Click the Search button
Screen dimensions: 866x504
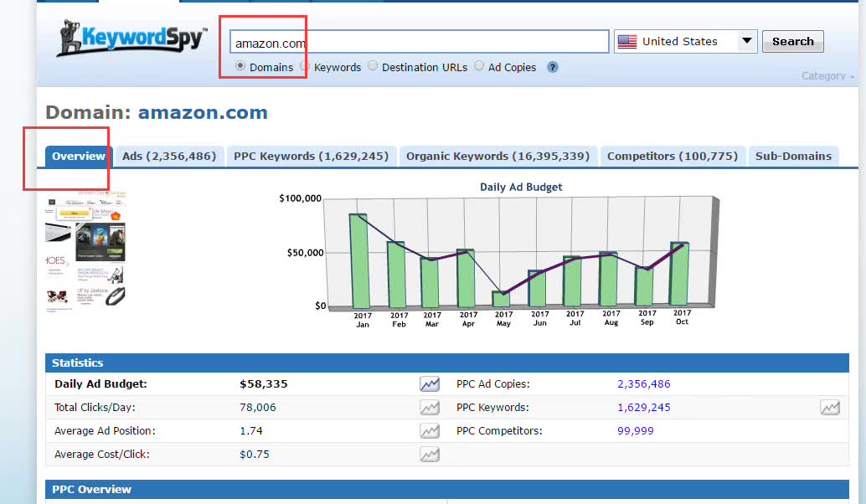pos(792,41)
